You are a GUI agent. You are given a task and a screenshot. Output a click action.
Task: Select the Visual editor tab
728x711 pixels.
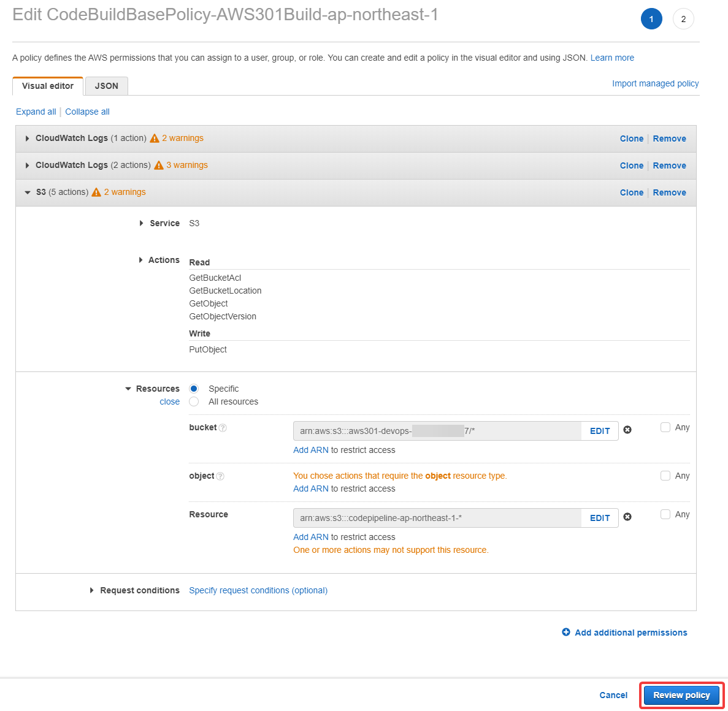click(x=48, y=86)
